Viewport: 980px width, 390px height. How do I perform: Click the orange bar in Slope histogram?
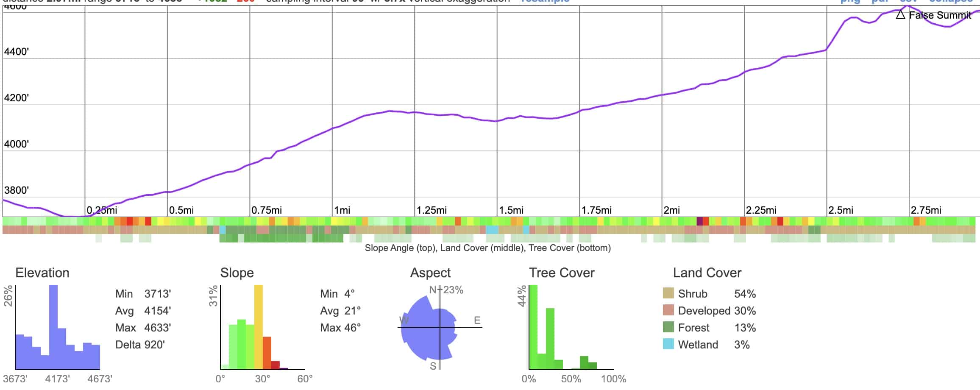click(267, 353)
